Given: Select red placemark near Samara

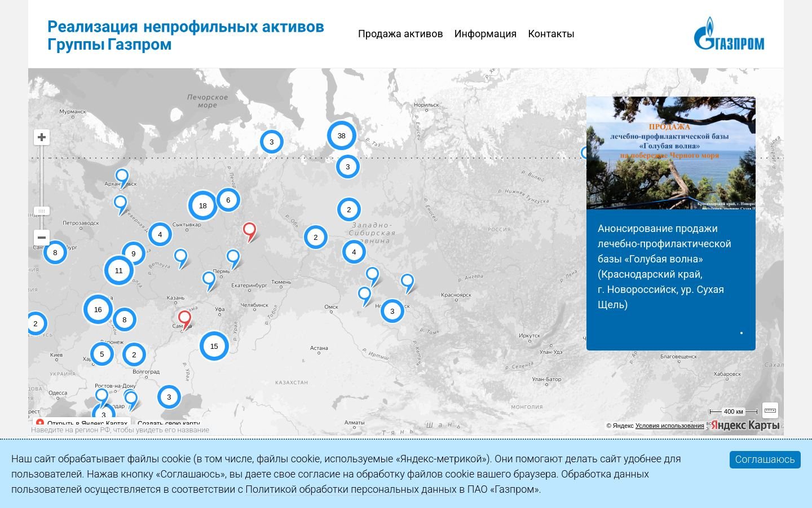Looking at the screenshot, I should pyautogui.click(x=184, y=320).
